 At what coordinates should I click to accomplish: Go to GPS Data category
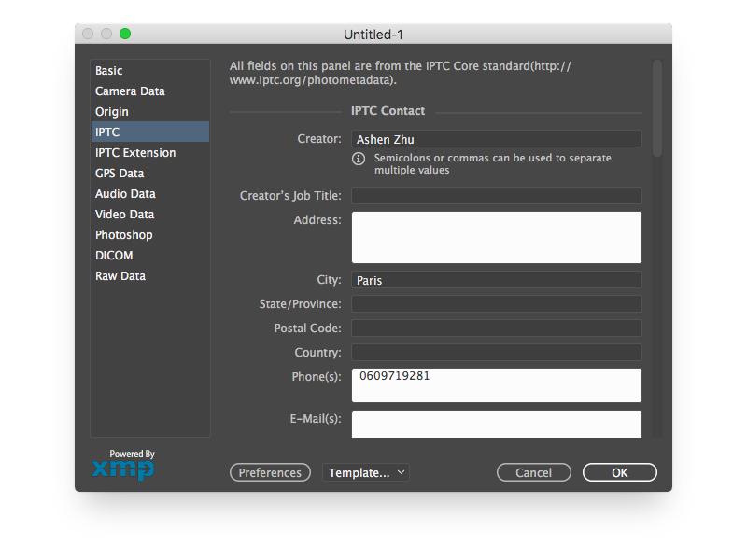click(149, 173)
